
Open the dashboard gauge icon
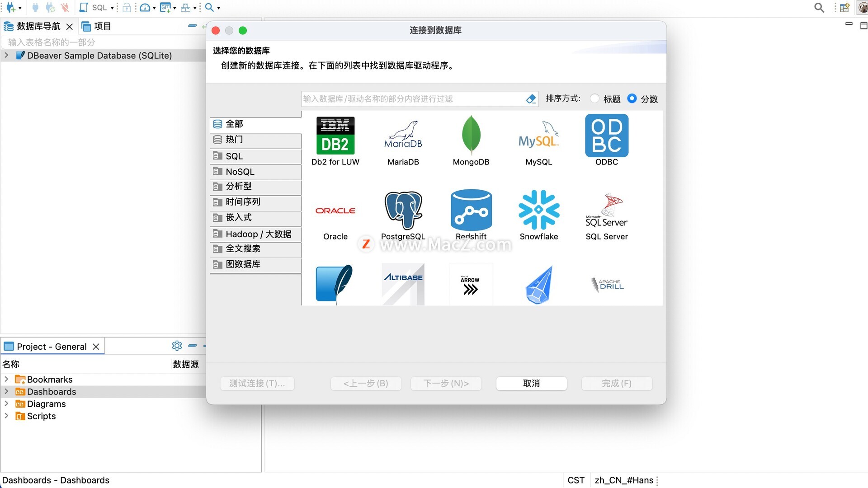pyautogui.click(x=145, y=8)
